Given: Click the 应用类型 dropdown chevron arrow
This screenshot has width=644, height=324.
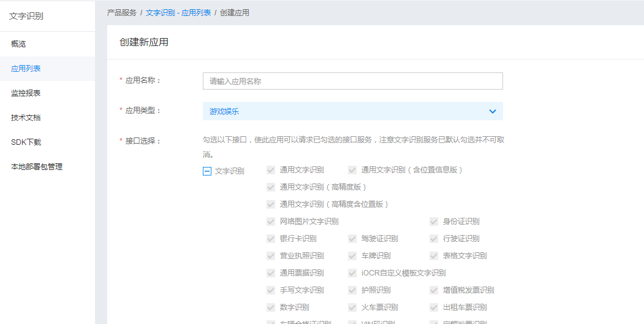Looking at the screenshot, I should click(493, 112).
